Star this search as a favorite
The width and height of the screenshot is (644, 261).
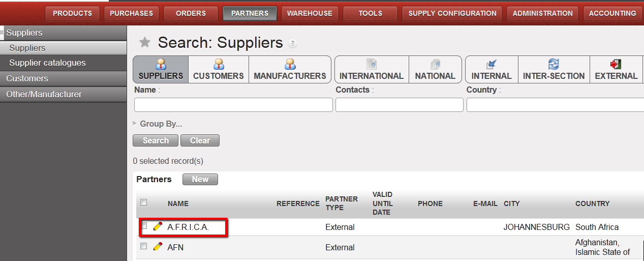145,42
